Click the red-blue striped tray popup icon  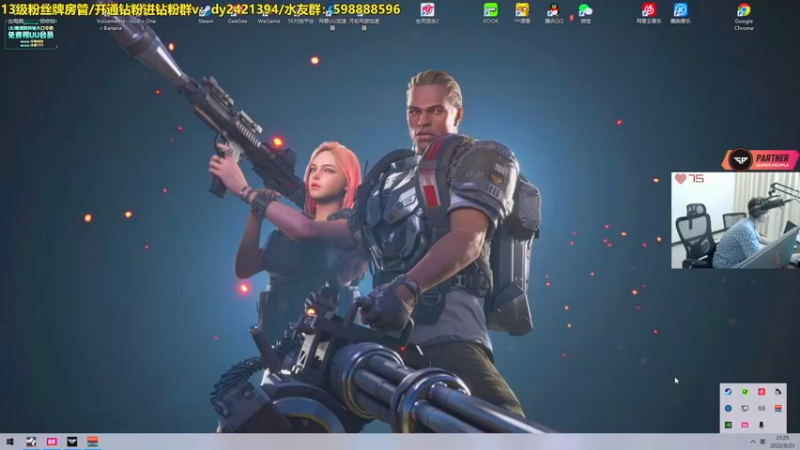pos(778,408)
